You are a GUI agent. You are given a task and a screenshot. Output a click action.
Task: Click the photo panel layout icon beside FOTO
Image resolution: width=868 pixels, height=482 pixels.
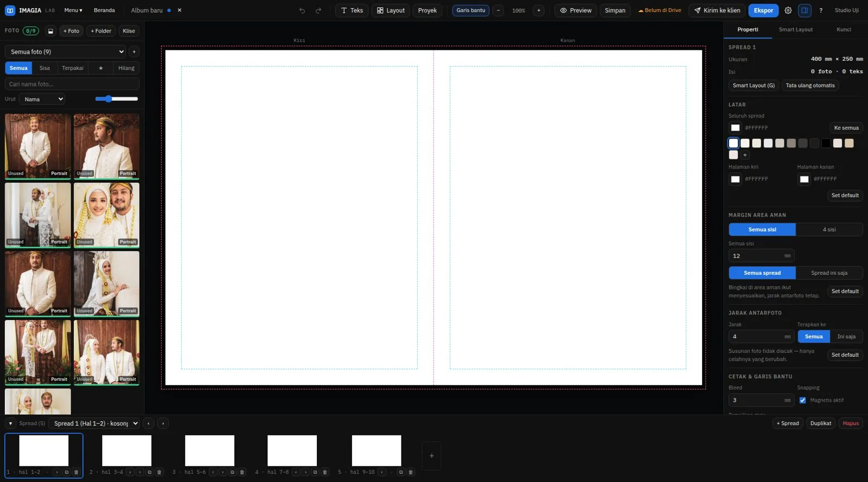point(50,31)
